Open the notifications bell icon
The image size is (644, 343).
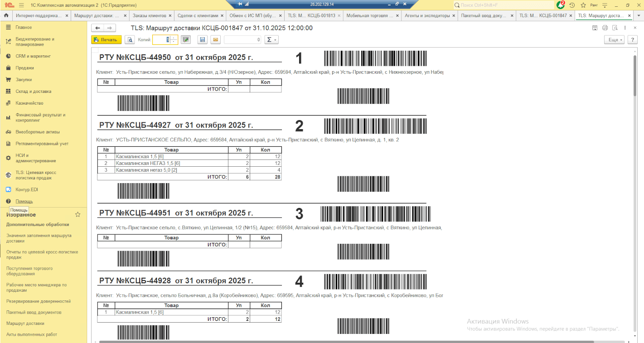(x=561, y=5)
